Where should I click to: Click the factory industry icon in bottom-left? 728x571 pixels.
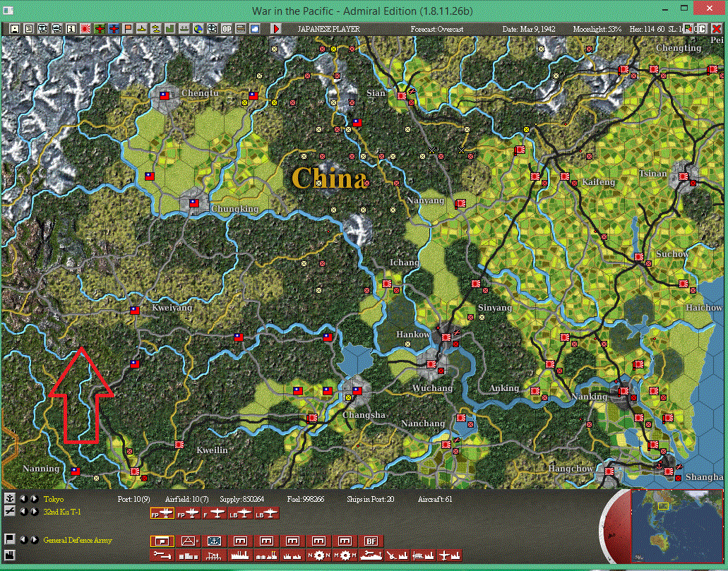8,555
